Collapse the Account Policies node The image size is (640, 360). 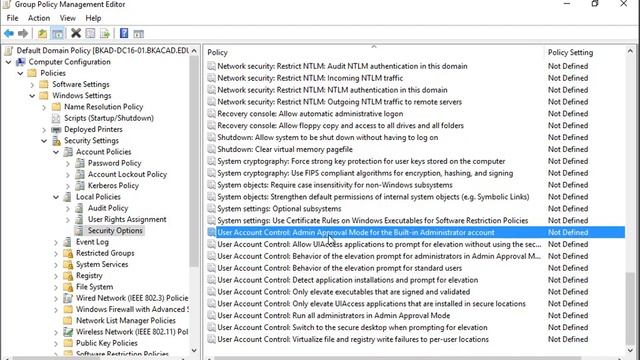56,152
